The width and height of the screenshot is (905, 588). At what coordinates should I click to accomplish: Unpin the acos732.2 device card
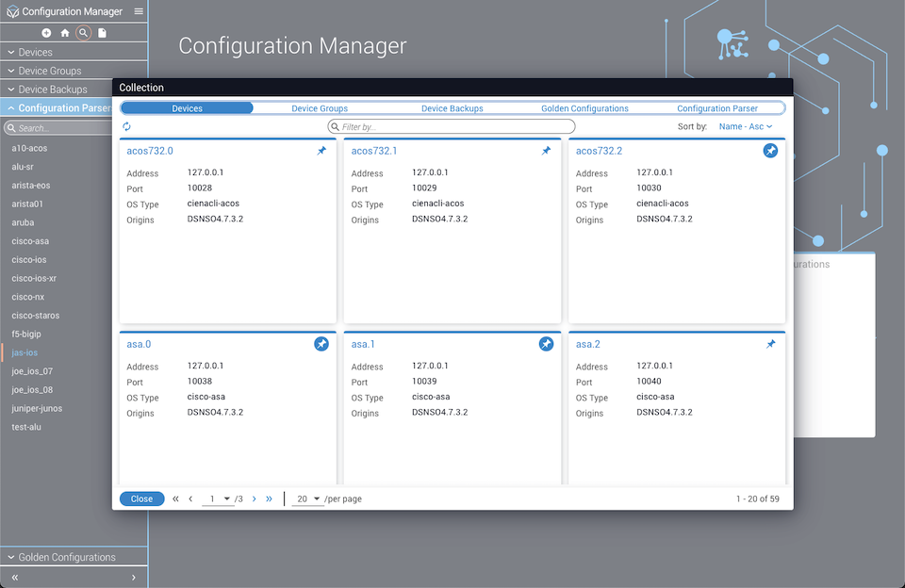[770, 151]
